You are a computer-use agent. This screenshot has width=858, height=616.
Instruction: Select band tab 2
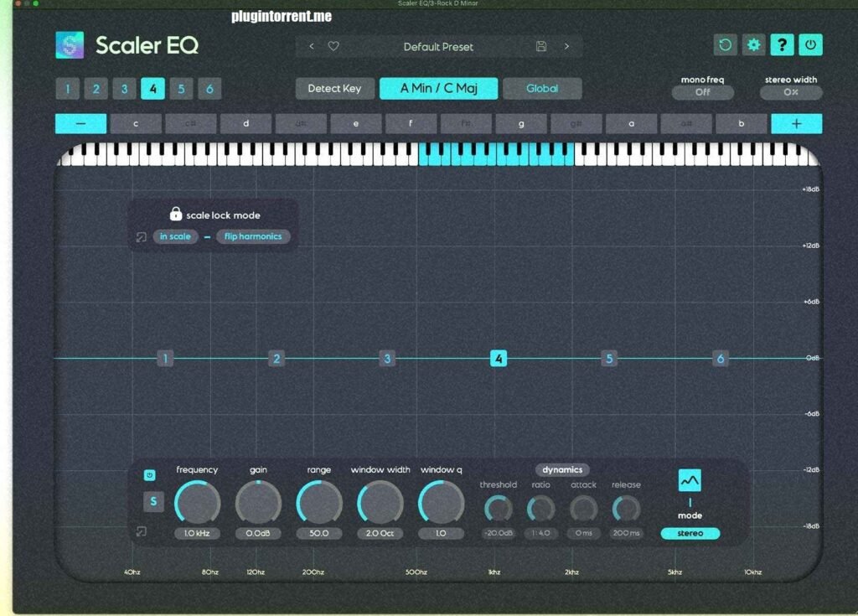96,89
